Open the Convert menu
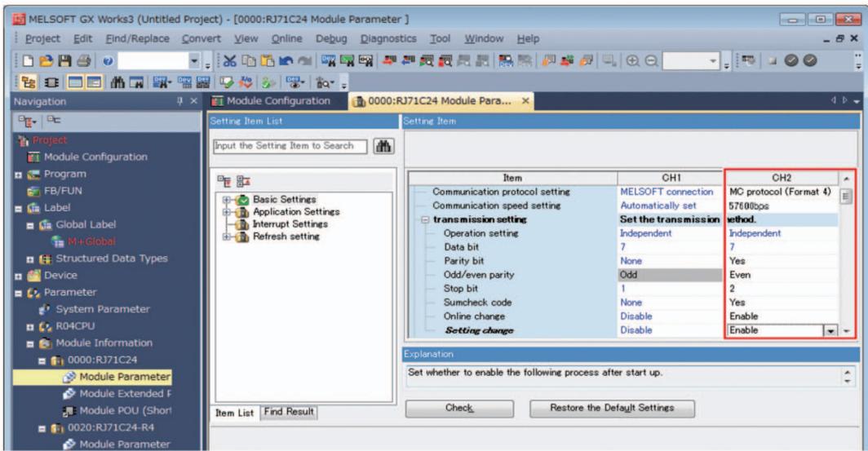 pos(201,38)
